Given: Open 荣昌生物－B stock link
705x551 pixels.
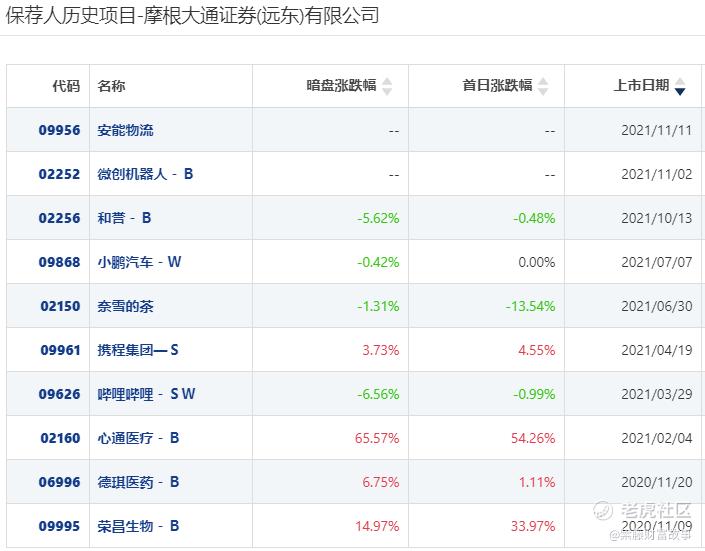Looking at the screenshot, I should point(139,526).
